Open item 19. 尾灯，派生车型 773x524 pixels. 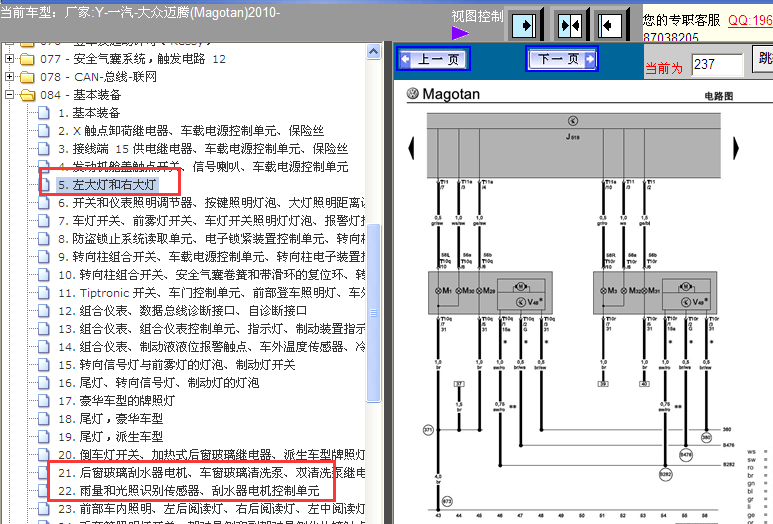point(110,437)
